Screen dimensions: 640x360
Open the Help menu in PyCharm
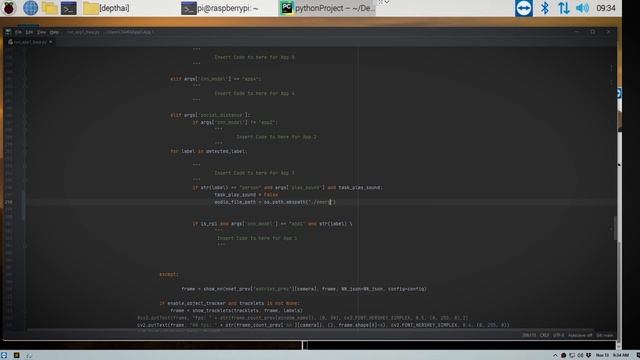pos(54,32)
